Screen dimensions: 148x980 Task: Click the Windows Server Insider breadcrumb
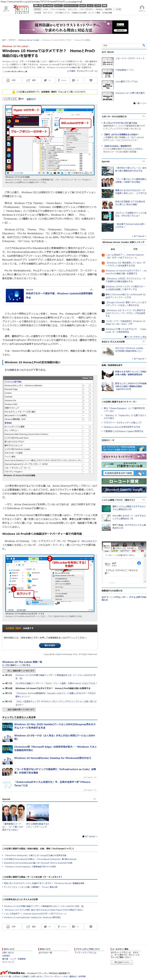click(29, 40)
